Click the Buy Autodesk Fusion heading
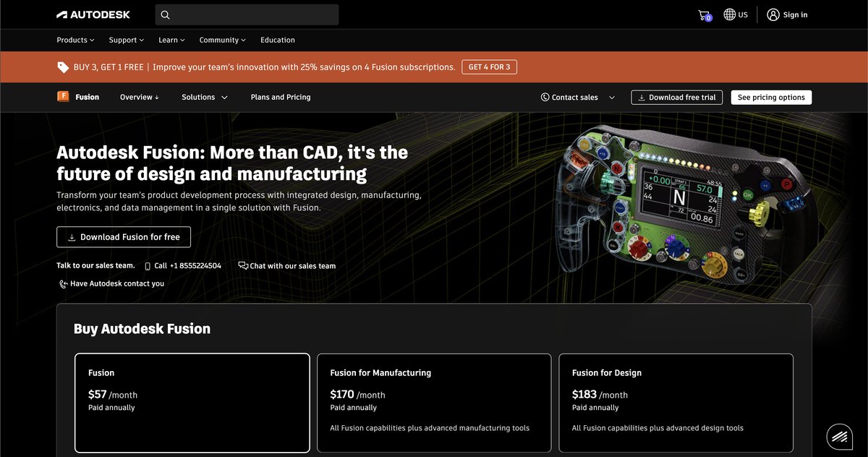868x457 pixels. pyautogui.click(x=142, y=329)
